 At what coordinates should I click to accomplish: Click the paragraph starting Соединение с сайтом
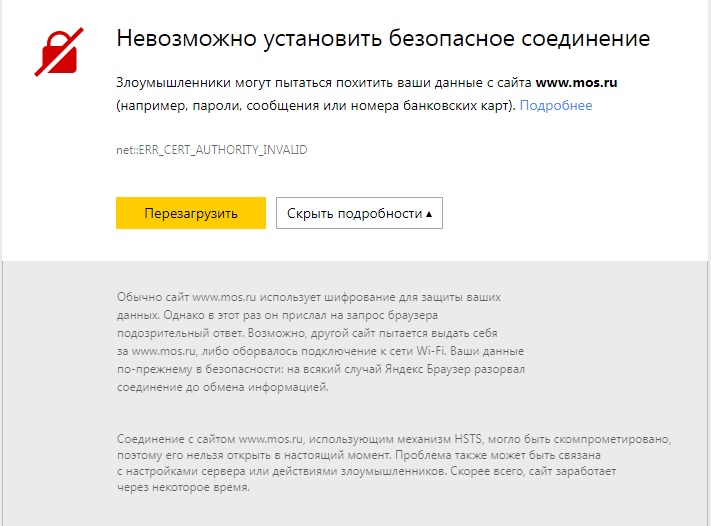pyautogui.click(x=394, y=463)
